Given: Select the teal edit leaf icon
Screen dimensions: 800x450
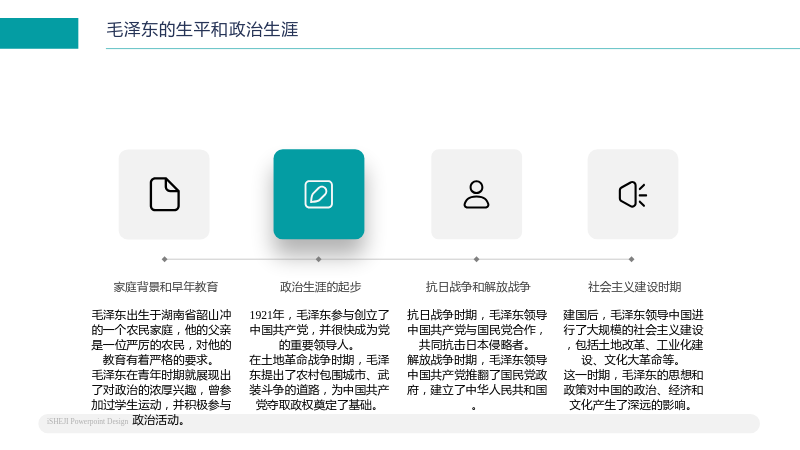Looking at the screenshot, I should click(x=319, y=194).
